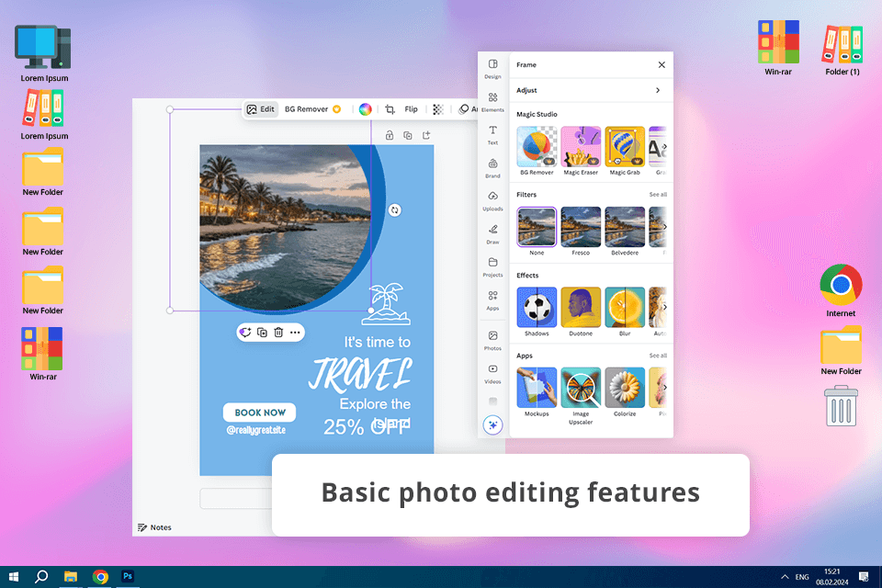Click the duplicate page icon
The width and height of the screenshot is (882, 588).
(x=408, y=135)
